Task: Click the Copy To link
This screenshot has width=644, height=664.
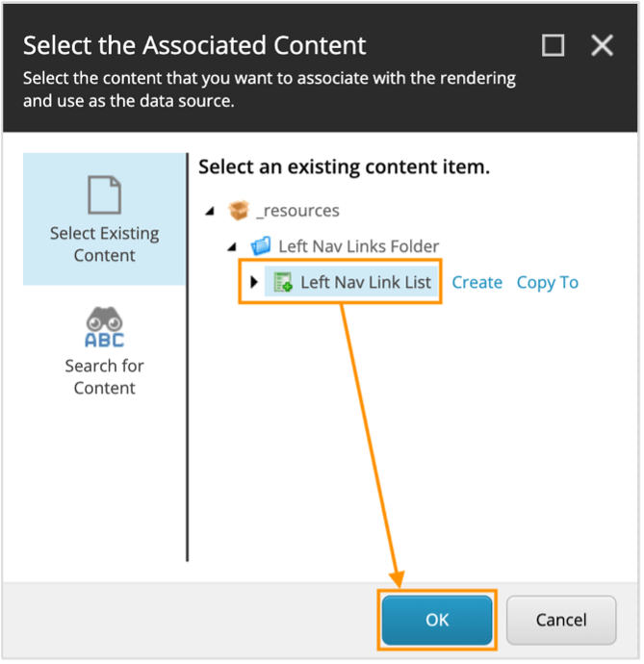Action: tap(547, 282)
